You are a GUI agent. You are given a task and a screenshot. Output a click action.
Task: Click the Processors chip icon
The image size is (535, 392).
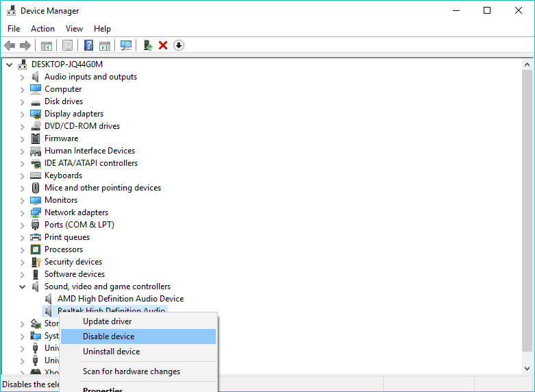36,249
